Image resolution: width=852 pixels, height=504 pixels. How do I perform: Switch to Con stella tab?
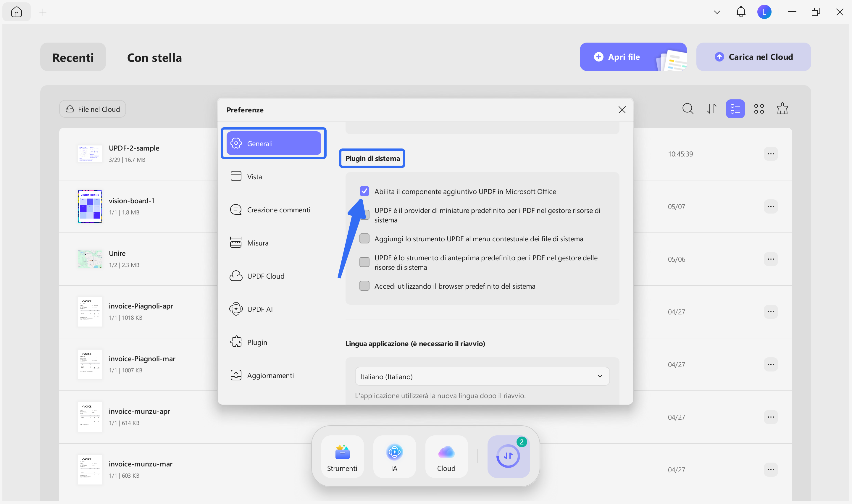[154, 57]
